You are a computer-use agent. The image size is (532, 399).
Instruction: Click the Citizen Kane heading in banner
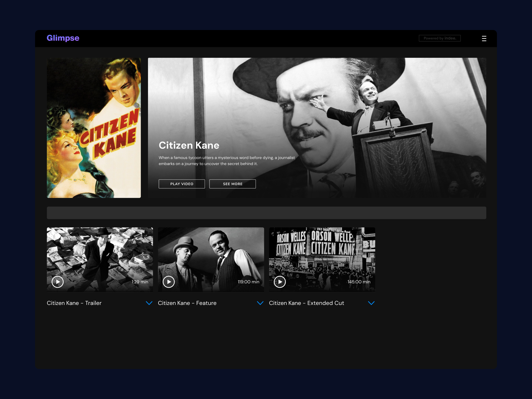[189, 145]
